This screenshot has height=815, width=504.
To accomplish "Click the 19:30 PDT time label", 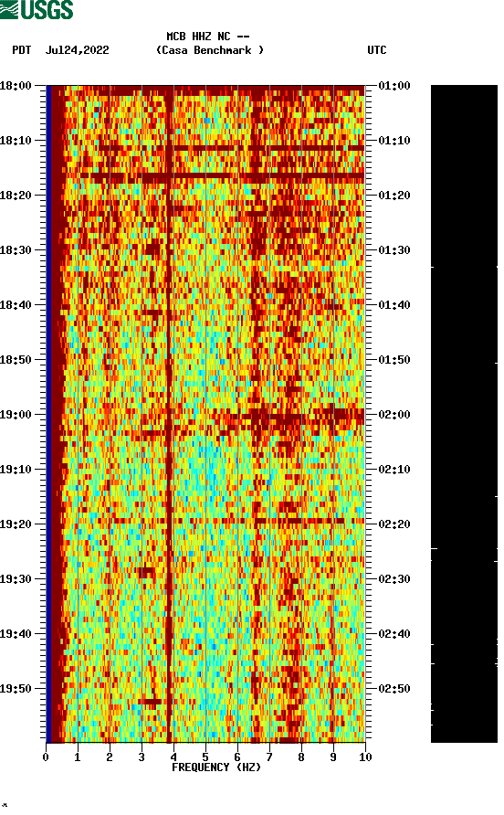I will [16, 579].
